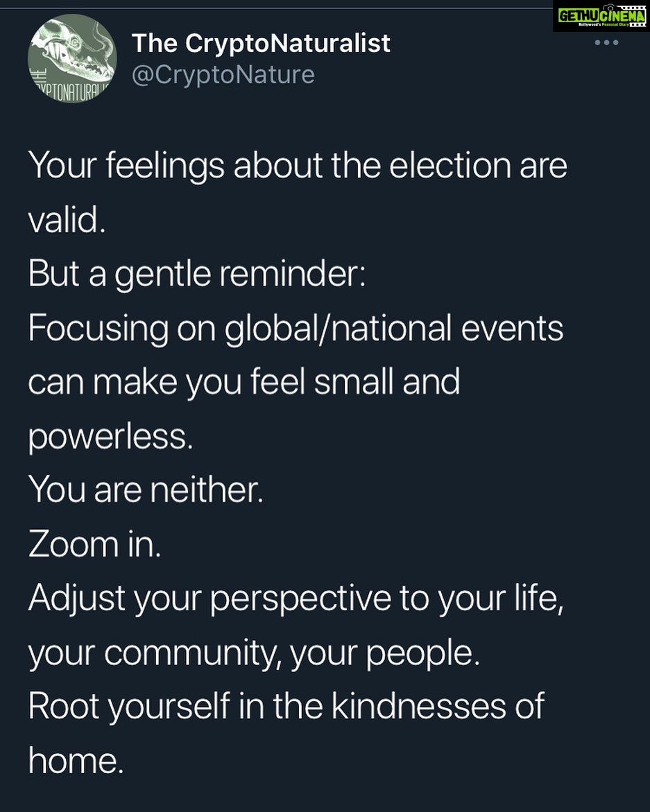
Task: Open The CryptoNaturalist display name link
Action: [261, 44]
